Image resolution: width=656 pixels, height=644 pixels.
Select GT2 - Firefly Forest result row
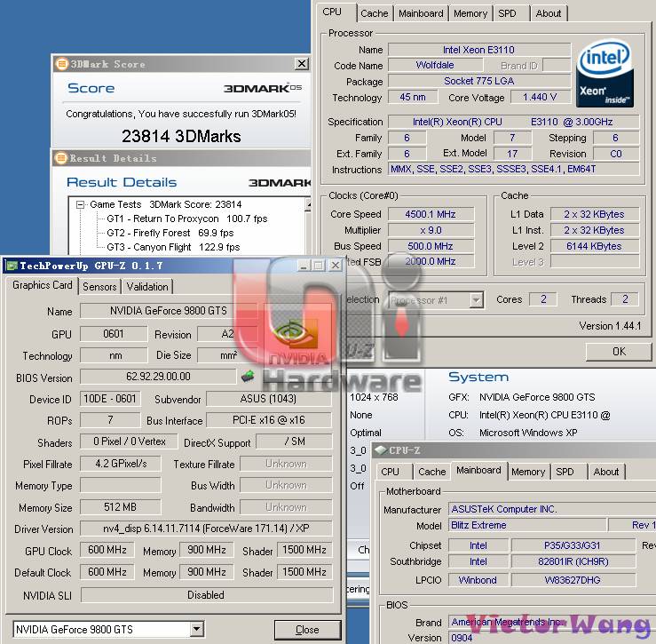point(170,233)
